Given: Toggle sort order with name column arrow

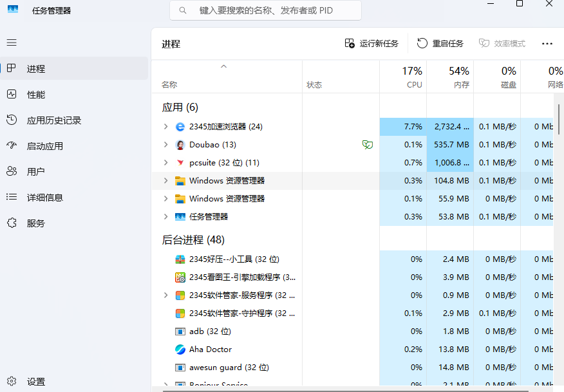Looking at the screenshot, I should (x=223, y=66).
